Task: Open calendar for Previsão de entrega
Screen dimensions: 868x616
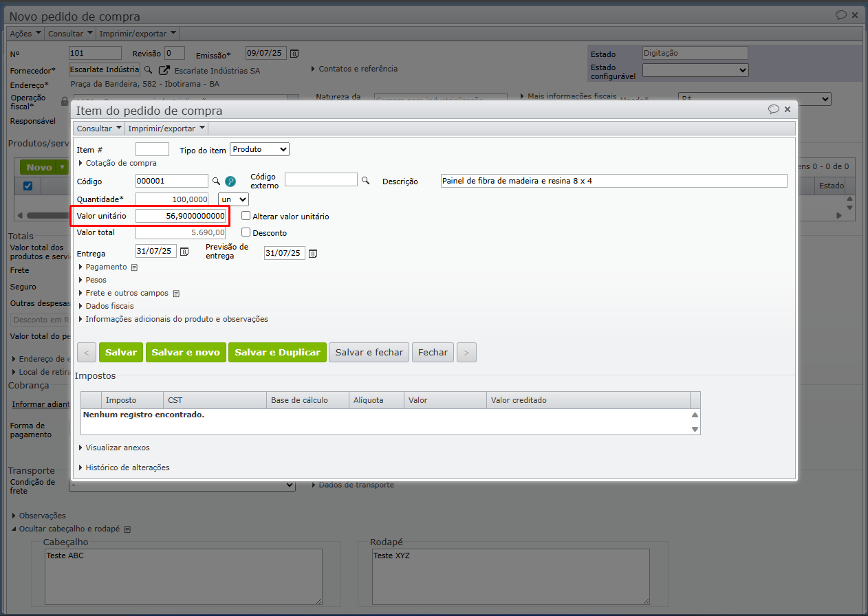Action: pos(313,254)
